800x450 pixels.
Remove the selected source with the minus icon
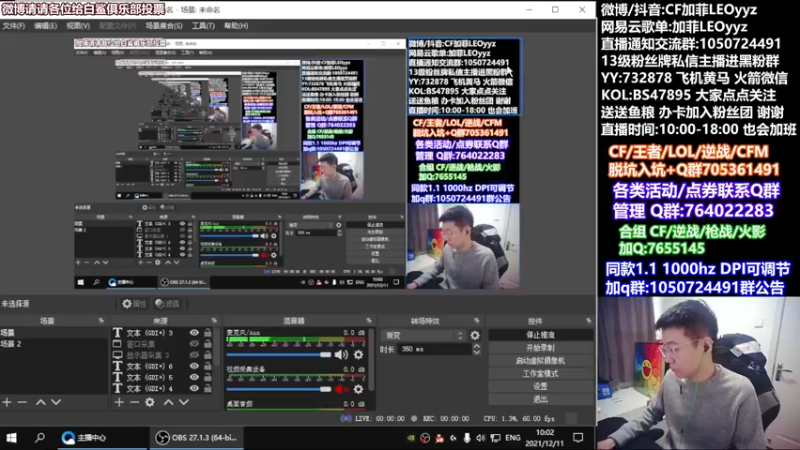tap(134, 402)
